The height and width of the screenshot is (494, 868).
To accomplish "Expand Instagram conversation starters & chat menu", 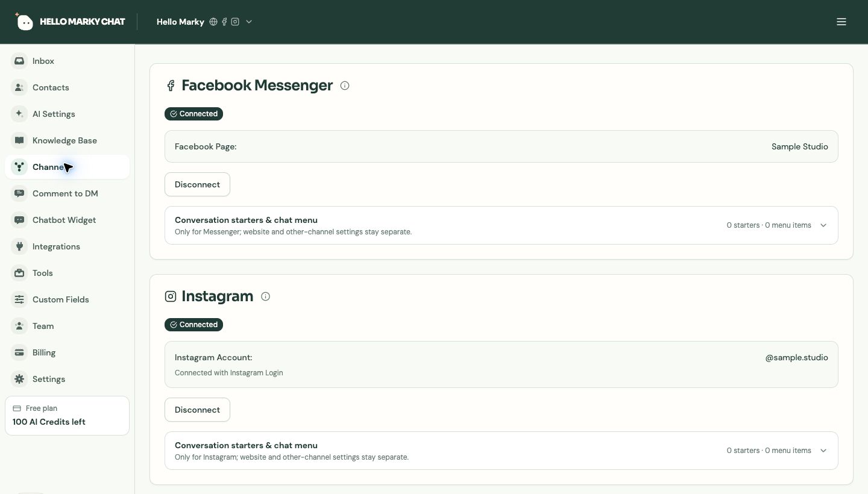I will pyautogui.click(x=502, y=451).
